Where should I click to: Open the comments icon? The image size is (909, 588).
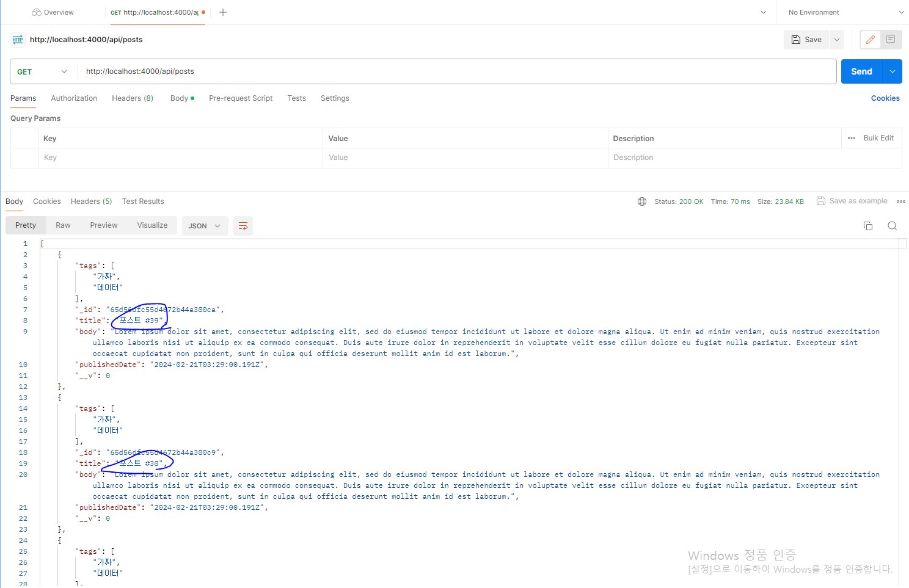tap(891, 40)
